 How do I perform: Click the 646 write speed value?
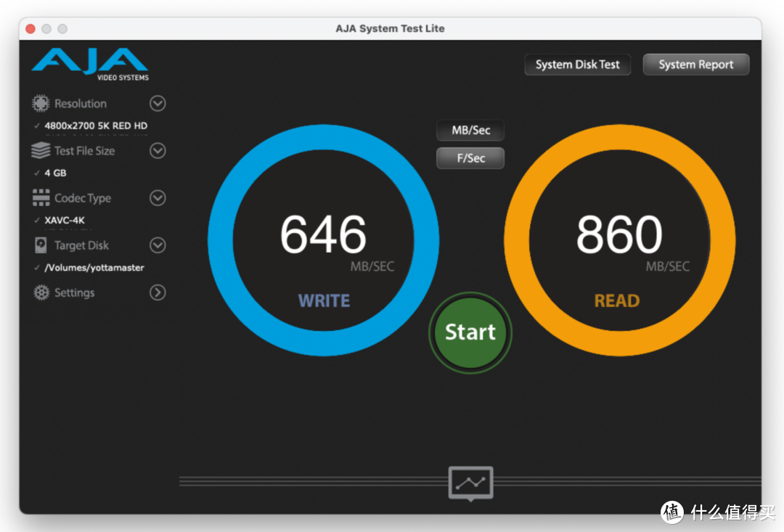(323, 234)
